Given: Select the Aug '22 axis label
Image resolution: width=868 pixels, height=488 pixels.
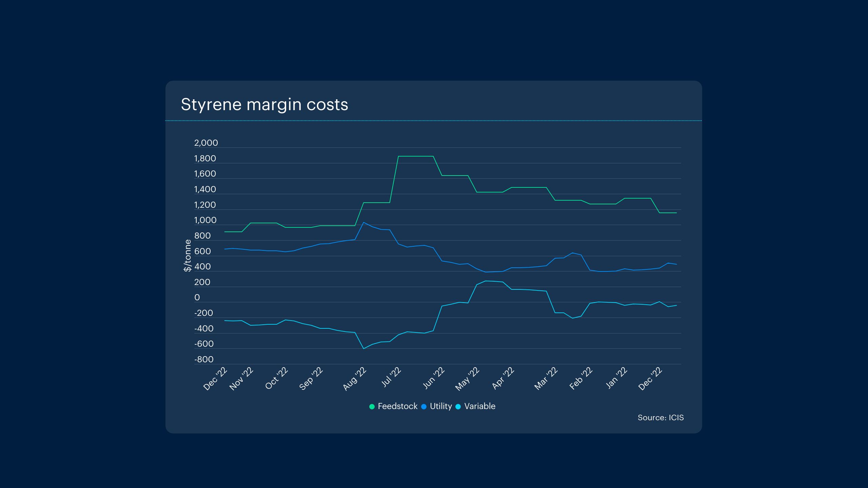Looking at the screenshot, I should [x=354, y=379].
